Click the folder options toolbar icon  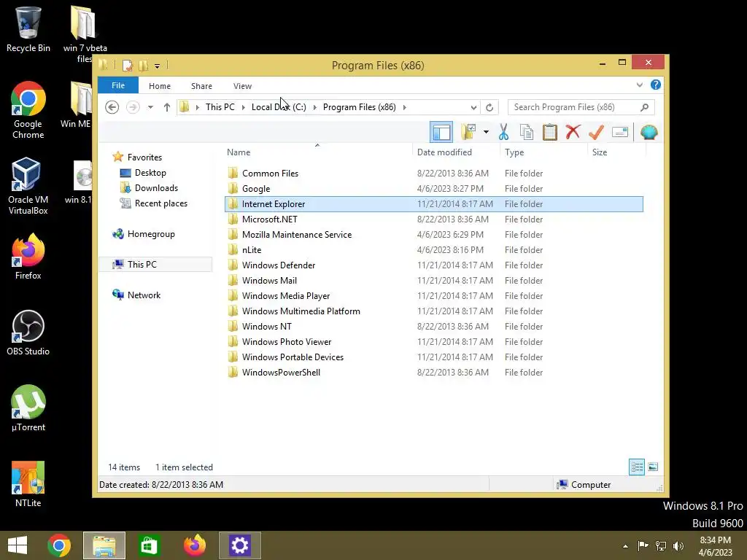click(469, 132)
